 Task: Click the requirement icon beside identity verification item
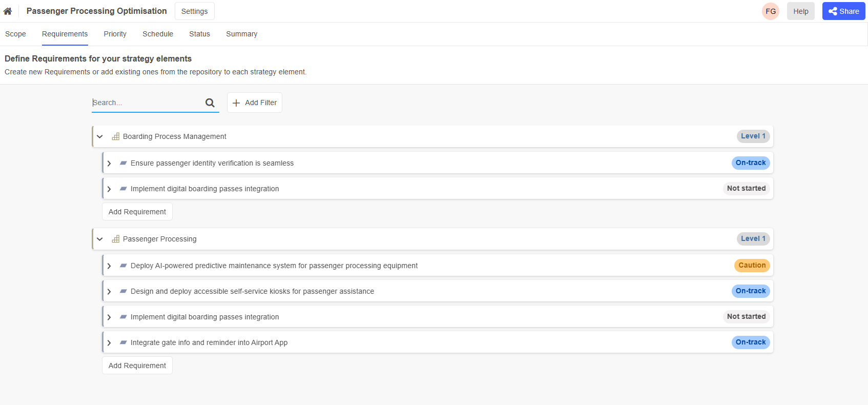click(123, 163)
